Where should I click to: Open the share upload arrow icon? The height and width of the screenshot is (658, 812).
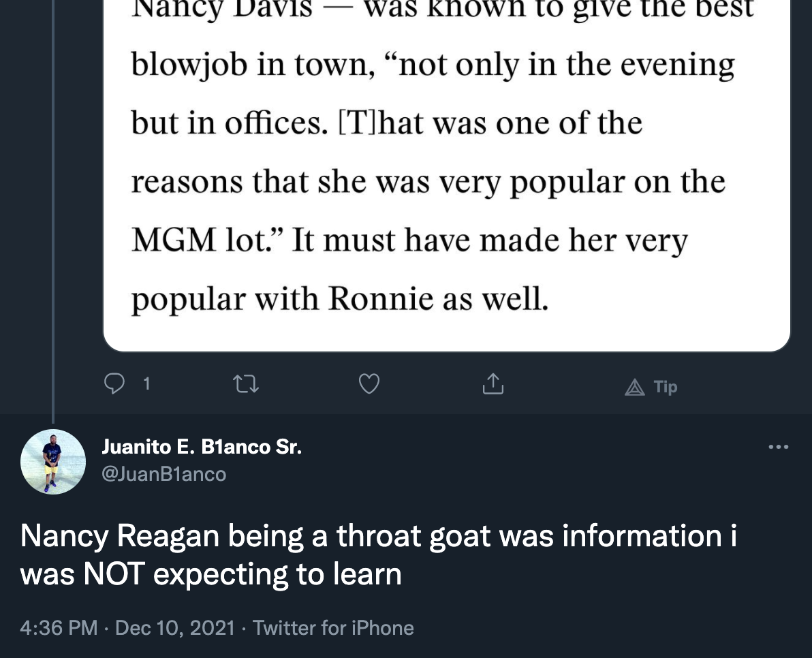pos(493,385)
